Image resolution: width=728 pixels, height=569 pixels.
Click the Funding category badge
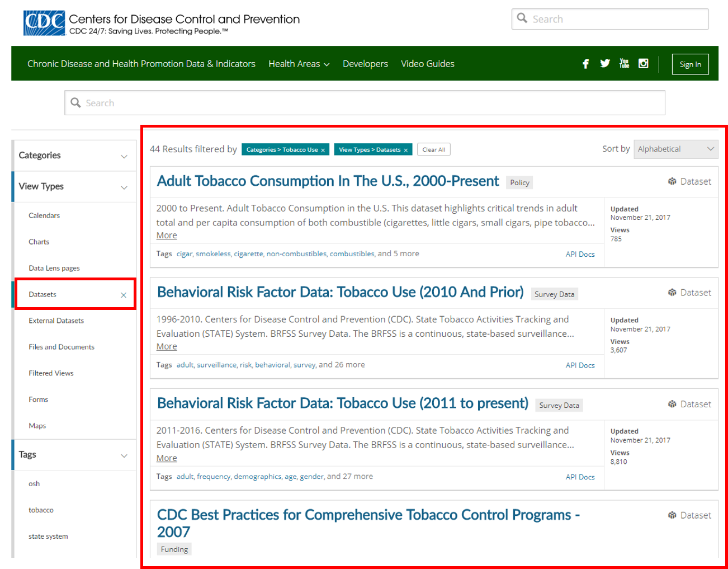(x=174, y=549)
